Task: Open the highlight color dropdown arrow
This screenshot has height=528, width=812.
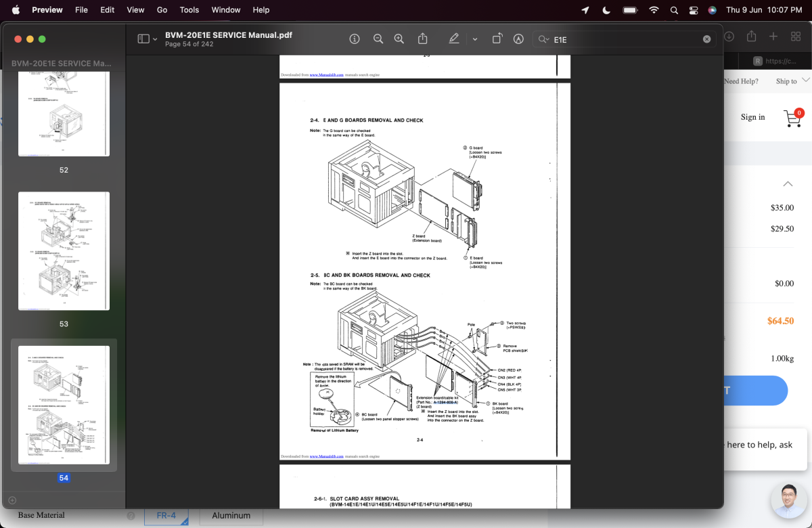Action: (475, 39)
